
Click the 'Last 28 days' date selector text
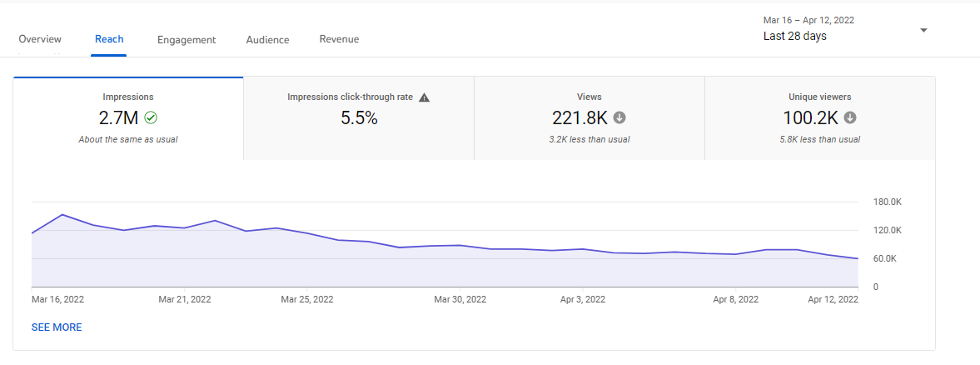(794, 37)
